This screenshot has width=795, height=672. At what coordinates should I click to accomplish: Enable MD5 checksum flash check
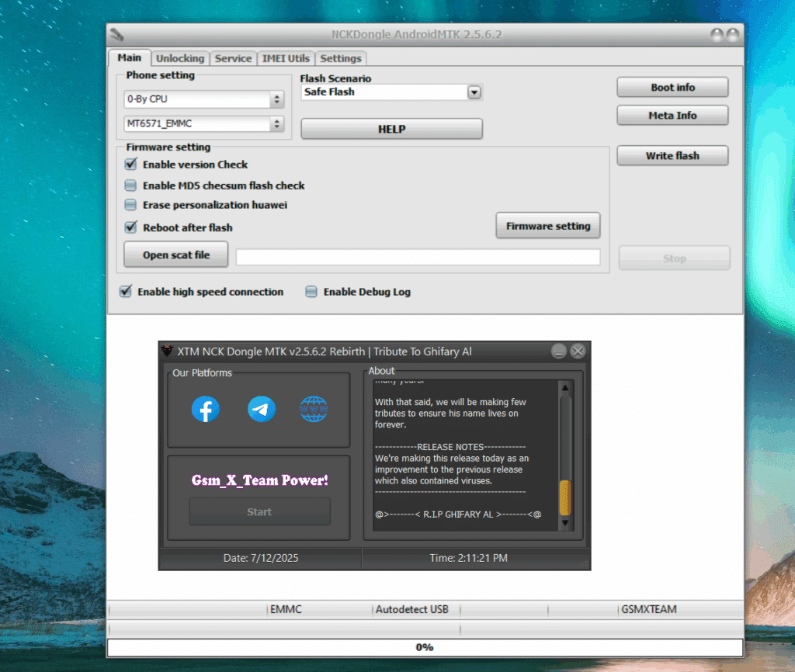tap(130, 185)
